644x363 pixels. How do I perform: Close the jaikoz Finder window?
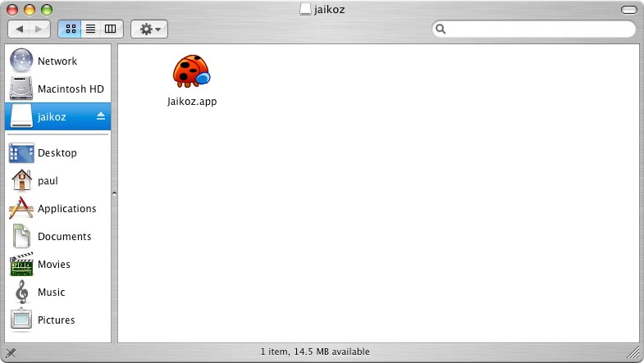pyautogui.click(x=12, y=10)
